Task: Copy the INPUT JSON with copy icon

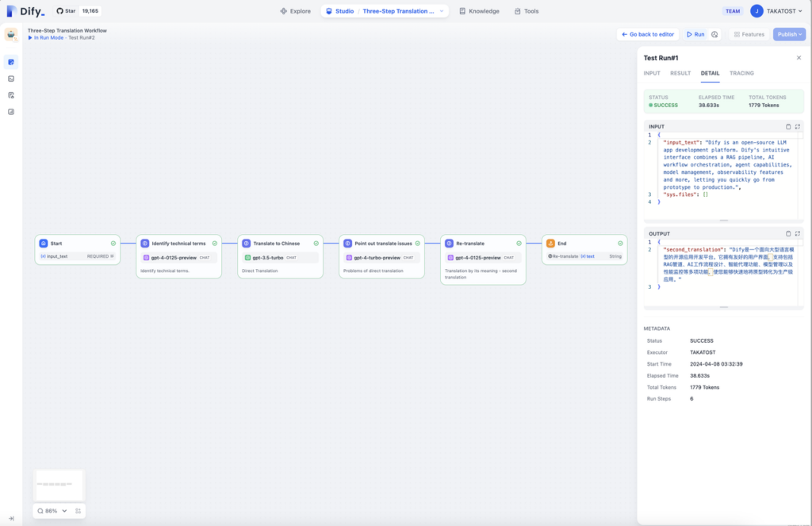Action: 788,126
